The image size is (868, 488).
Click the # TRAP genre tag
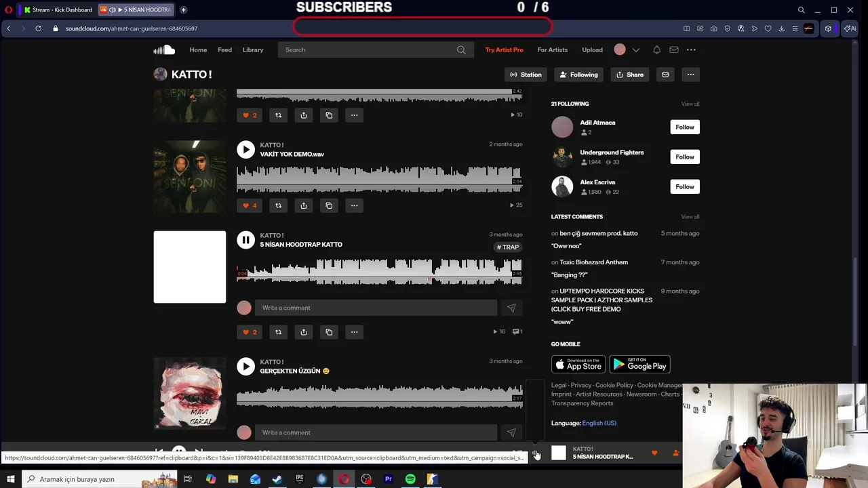[508, 247]
